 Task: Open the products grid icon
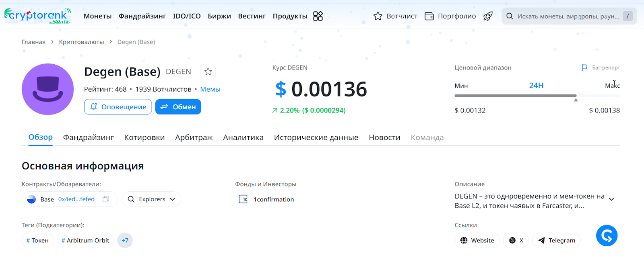(318, 16)
